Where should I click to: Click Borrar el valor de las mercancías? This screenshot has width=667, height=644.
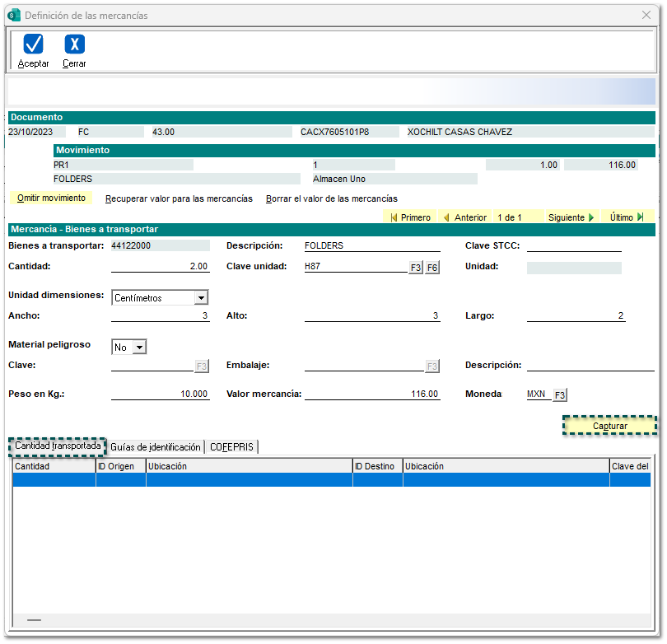click(331, 198)
